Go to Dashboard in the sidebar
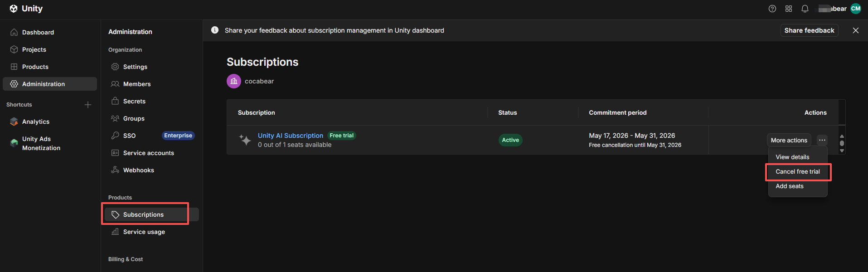This screenshot has height=272, width=868. [50, 32]
